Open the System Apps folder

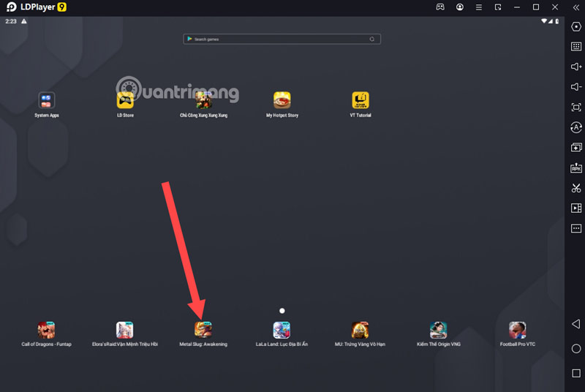[47, 100]
